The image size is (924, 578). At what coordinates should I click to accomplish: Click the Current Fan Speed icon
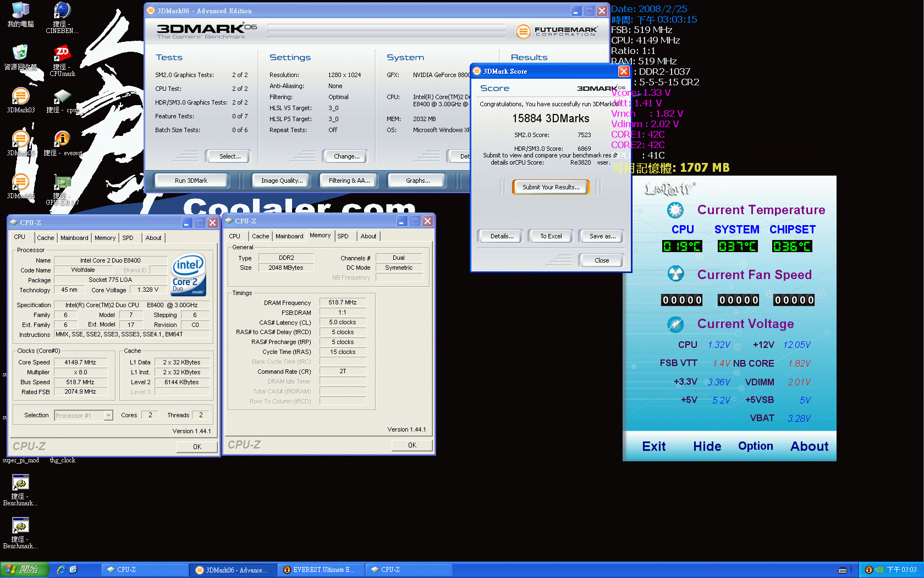tap(675, 274)
